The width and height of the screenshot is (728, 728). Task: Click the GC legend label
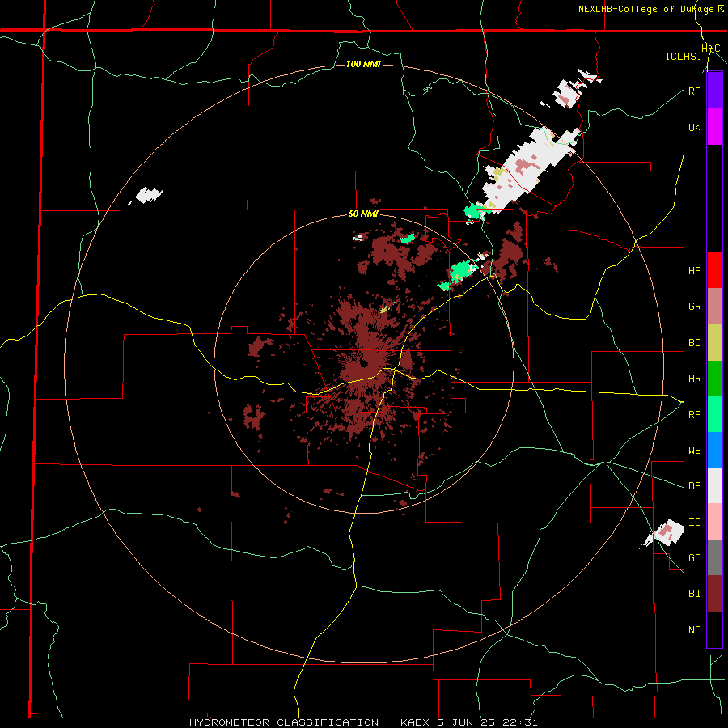(695, 558)
